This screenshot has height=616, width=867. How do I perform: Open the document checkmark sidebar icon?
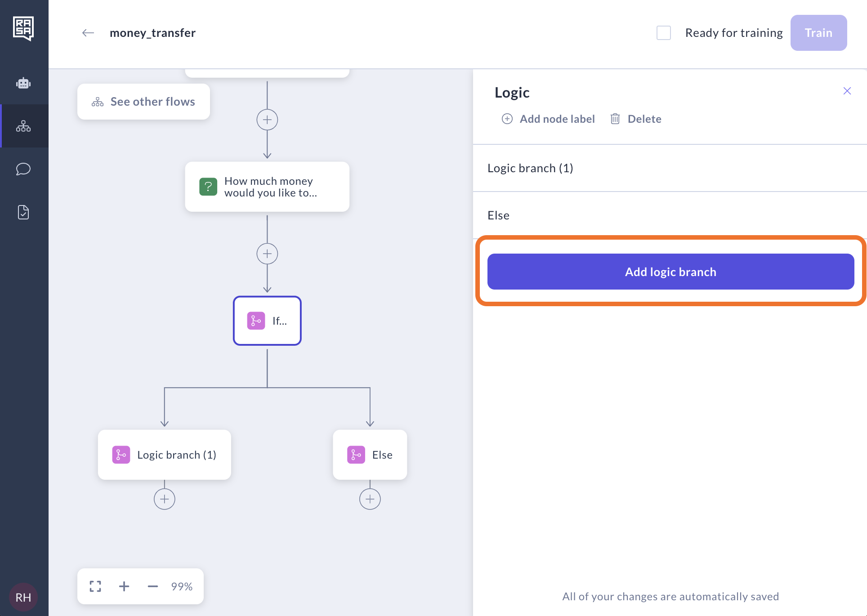[x=23, y=212]
